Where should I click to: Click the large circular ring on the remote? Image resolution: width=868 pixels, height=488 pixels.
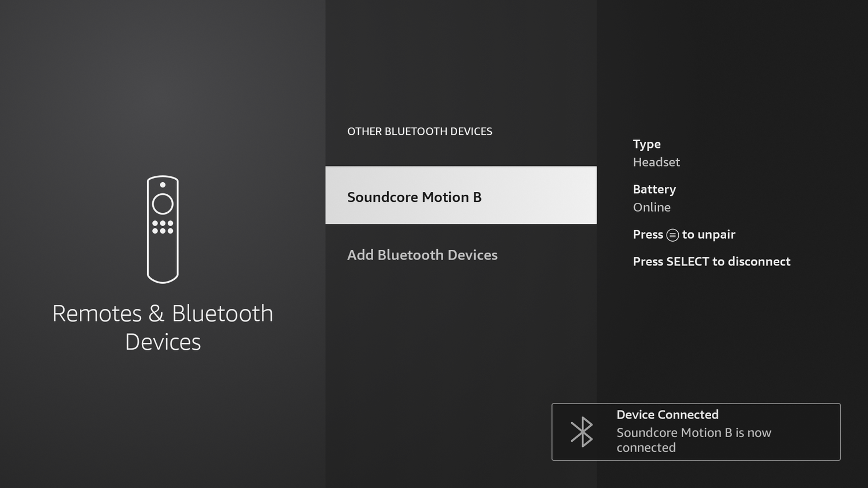tap(163, 204)
